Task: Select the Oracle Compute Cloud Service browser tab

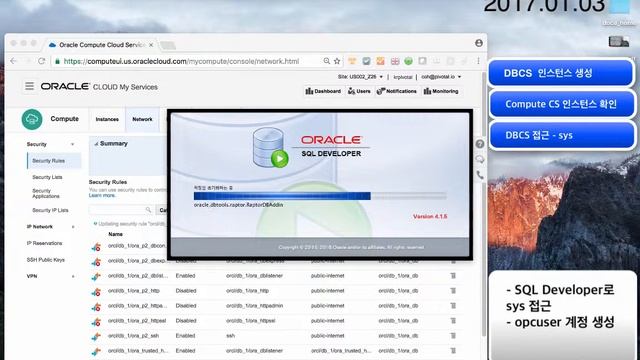Action: (102, 45)
